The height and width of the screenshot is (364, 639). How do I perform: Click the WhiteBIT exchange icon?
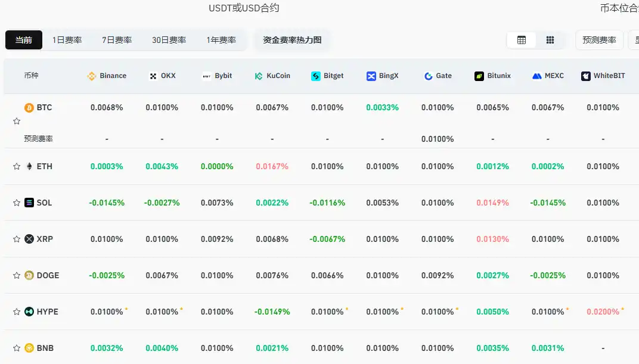585,76
